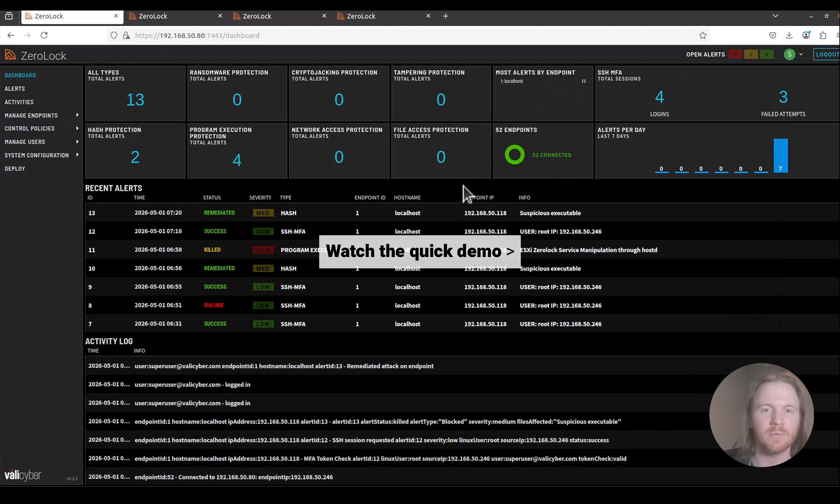Click the blue bar showing 7 alerts

pyautogui.click(x=780, y=156)
